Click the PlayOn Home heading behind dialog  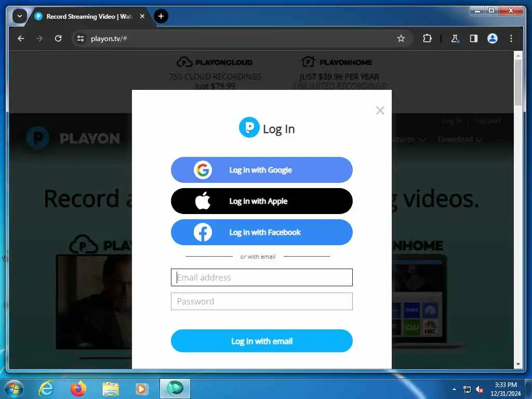click(x=337, y=62)
